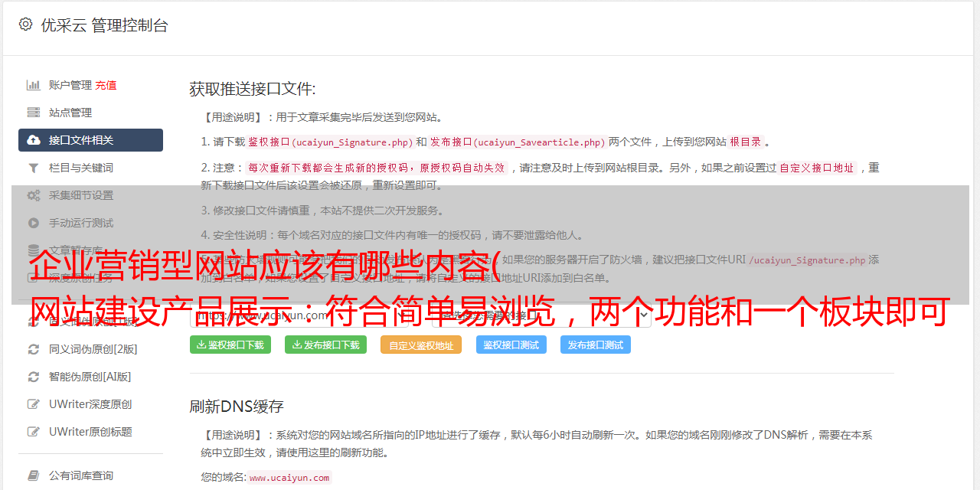
Task: Click the blue 鉴权接口测试 button
Action: point(511,345)
